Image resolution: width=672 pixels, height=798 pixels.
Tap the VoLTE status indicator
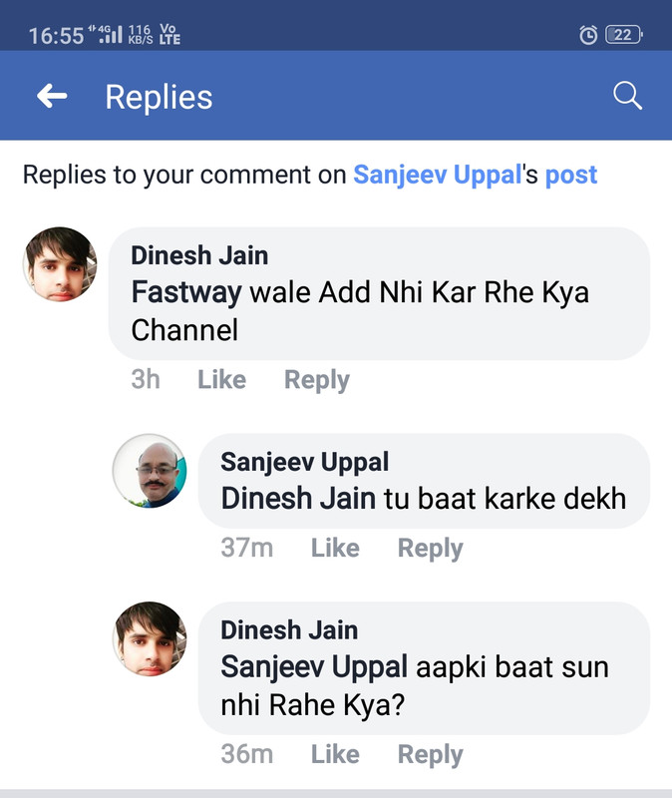click(x=169, y=34)
